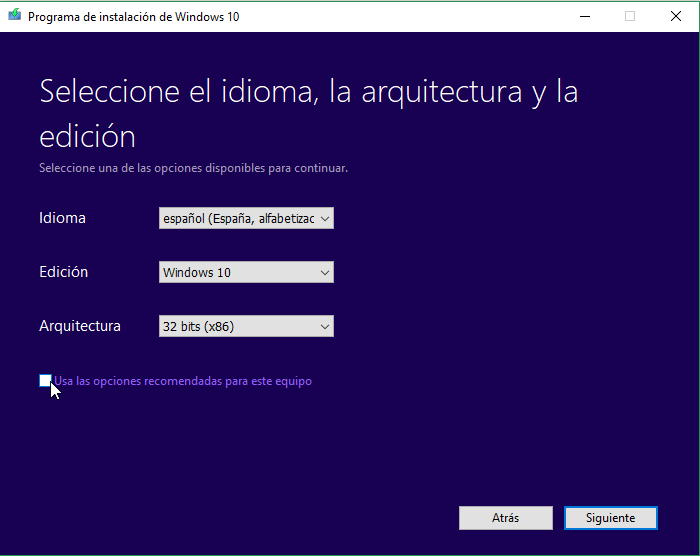This screenshot has width=700, height=556.
Task: Continue with the Siguiente button
Action: (x=610, y=518)
